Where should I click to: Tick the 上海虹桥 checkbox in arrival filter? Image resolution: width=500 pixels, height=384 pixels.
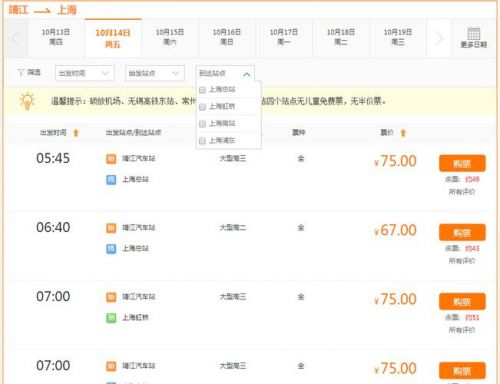[x=202, y=107]
